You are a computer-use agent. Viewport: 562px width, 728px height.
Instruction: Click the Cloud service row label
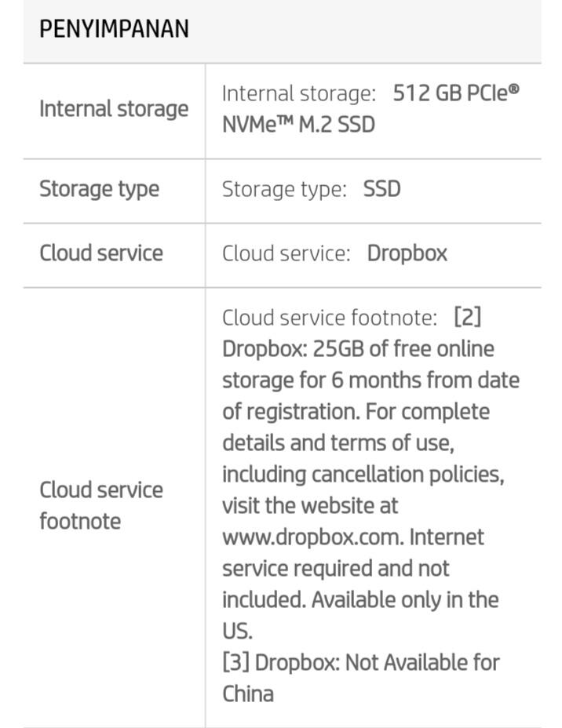101,253
